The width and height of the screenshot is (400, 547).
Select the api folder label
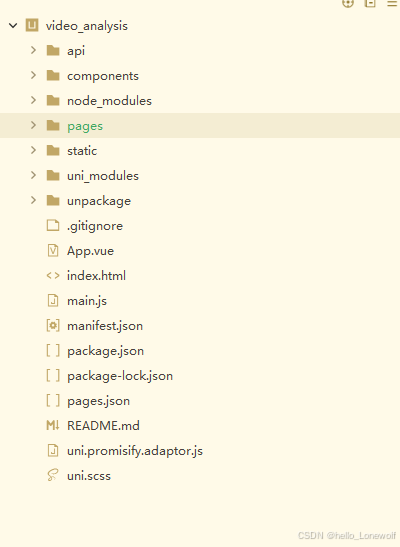pyautogui.click(x=76, y=51)
